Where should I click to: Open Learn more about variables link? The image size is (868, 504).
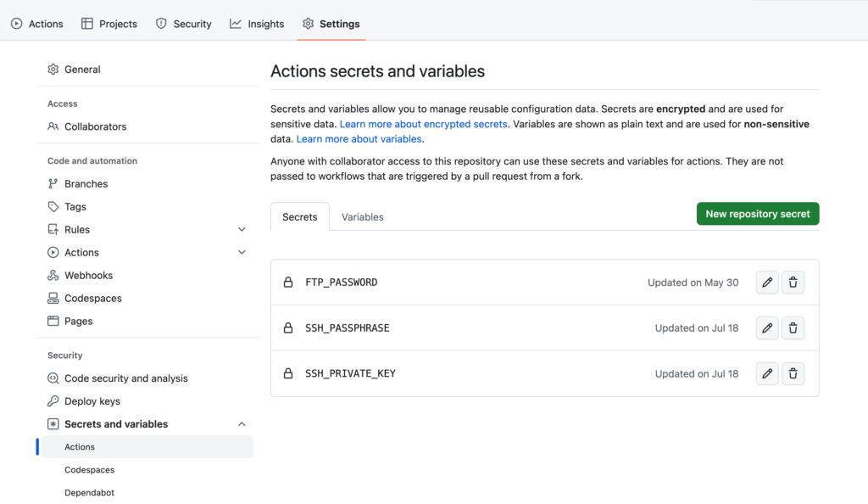pyautogui.click(x=359, y=139)
